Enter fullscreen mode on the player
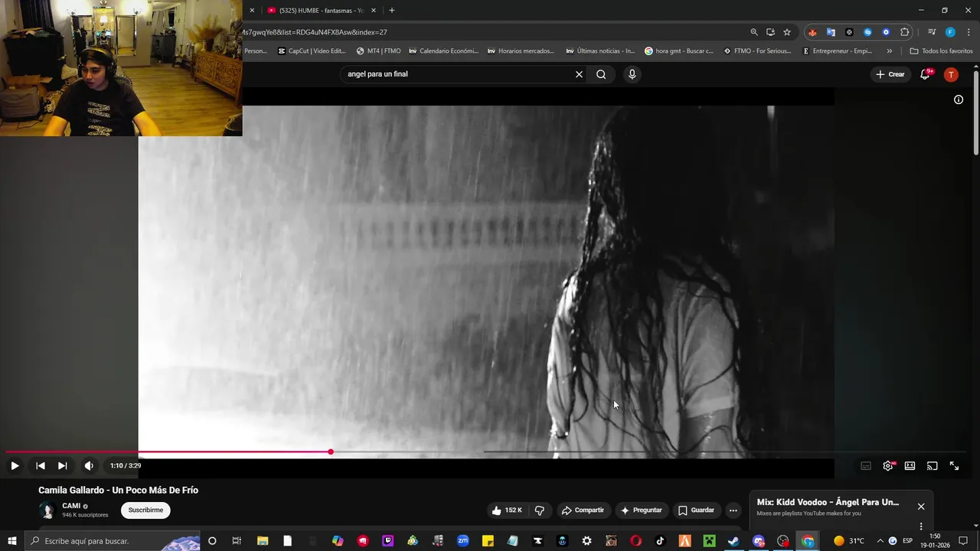The height and width of the screenshot is (551, 980). click(954, 465)
